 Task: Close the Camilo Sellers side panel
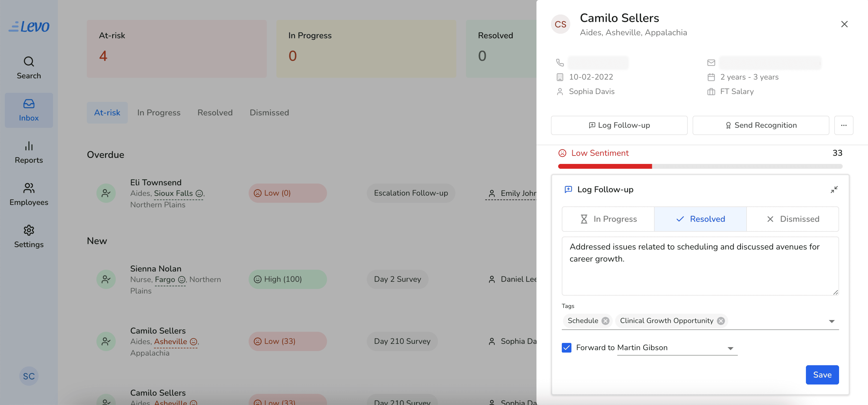[x=844, y=24]
